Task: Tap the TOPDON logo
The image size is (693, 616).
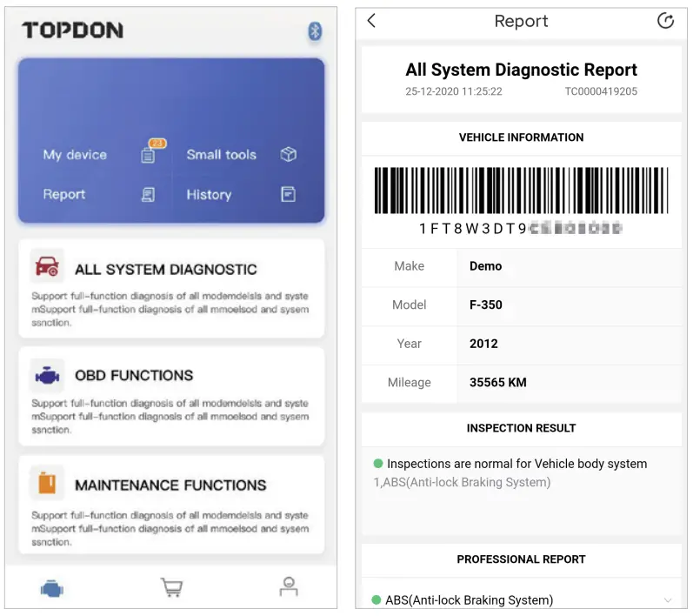Action: point(73,30)
